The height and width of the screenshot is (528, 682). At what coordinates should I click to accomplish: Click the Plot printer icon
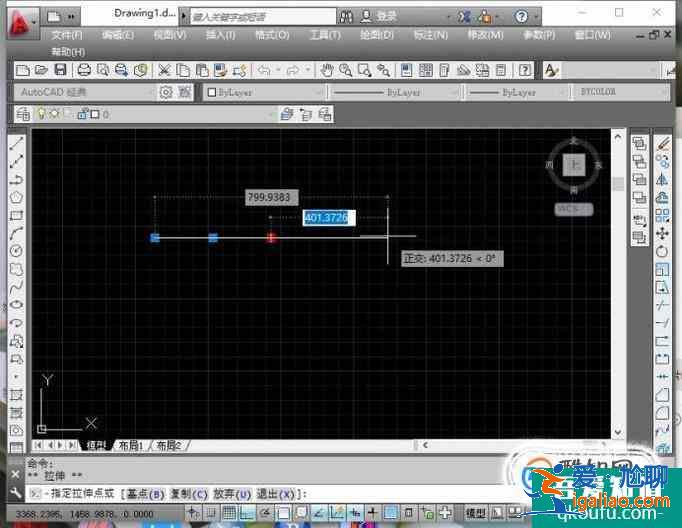(84, 70)
